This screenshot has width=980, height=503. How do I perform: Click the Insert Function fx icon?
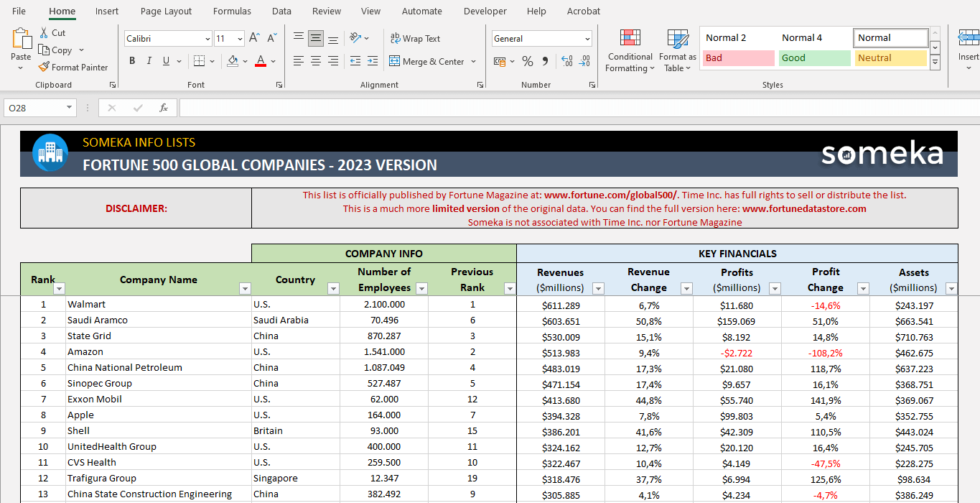click(x=164, y=108)
